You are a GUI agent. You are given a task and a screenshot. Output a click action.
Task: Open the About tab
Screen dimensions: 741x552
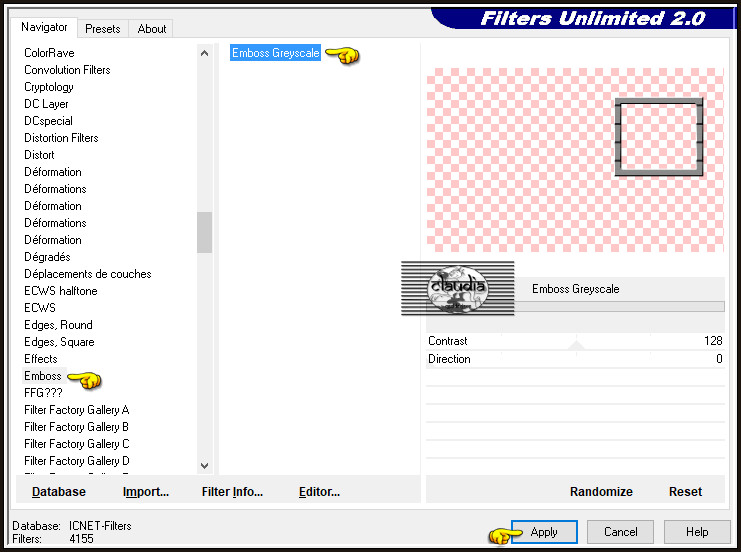tap(152, 29)
